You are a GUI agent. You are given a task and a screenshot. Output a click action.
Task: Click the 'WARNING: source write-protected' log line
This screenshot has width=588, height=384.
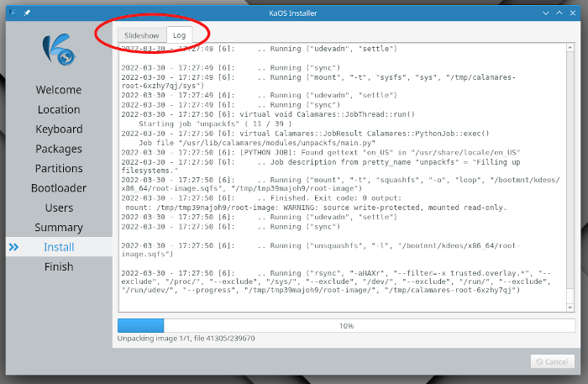pos(316,208)
